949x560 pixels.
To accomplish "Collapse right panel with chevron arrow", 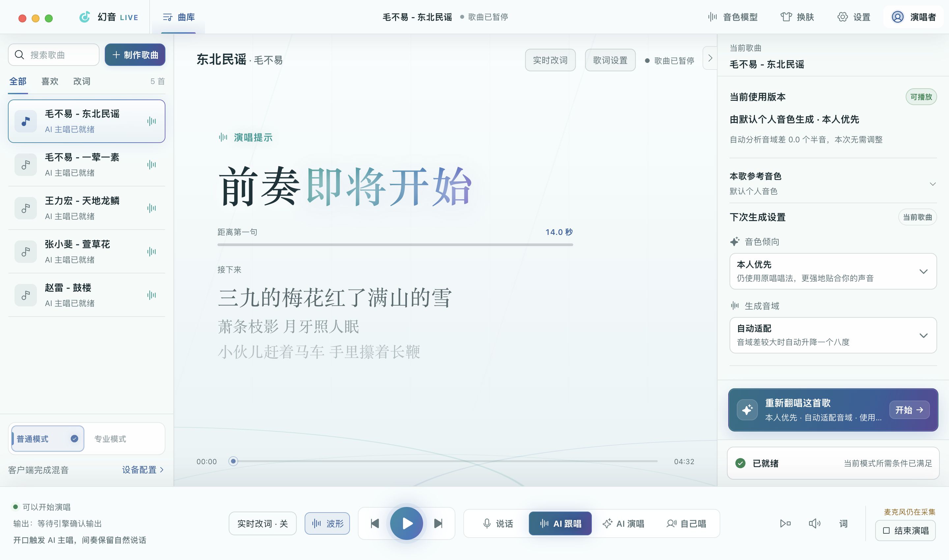I will tap(710, 58).
